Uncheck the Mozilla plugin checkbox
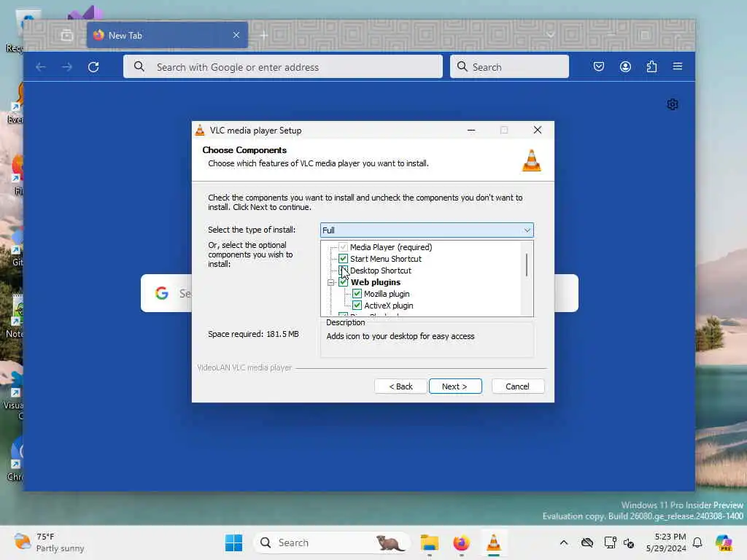 click(x=357, y=294)
